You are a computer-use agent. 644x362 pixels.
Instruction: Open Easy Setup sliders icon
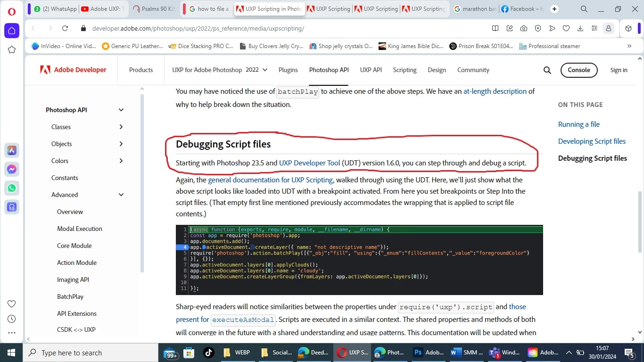[x=594, y=28]
